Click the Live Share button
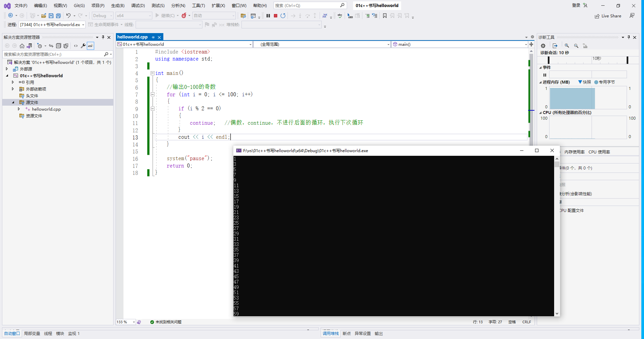 (x=608, y=16)
